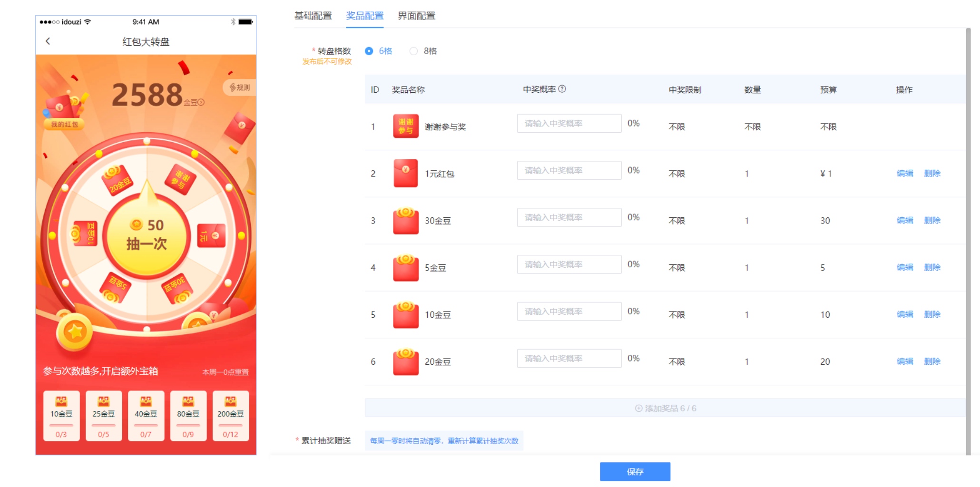Focus probability field for 20金豆
Screen dimensions: 980x487
[569, 359]
